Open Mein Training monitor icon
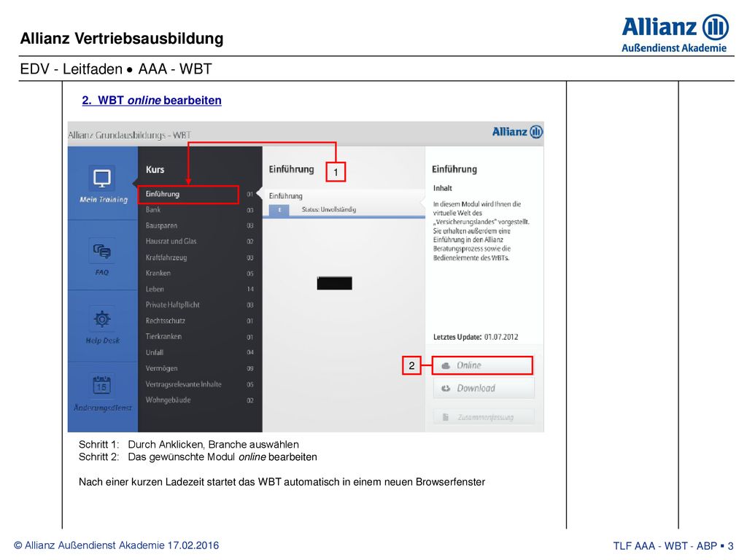Screen dimensions: 747x560 coord(101,178)
